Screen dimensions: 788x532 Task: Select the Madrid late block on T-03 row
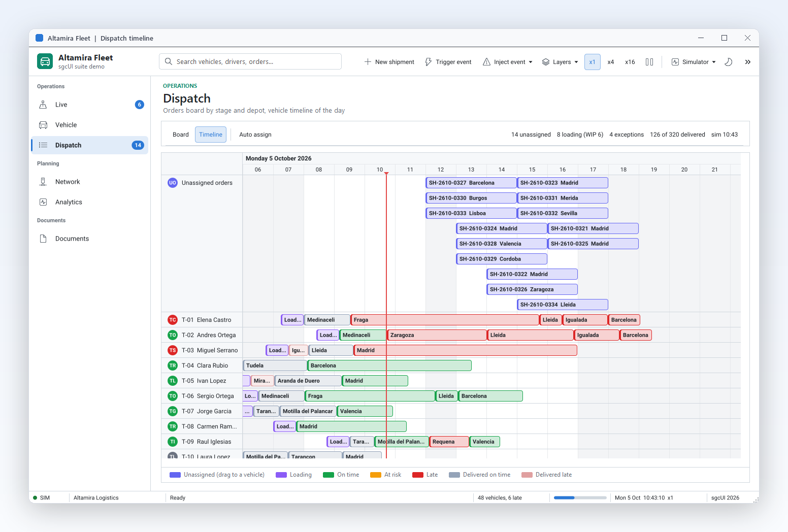465,350
